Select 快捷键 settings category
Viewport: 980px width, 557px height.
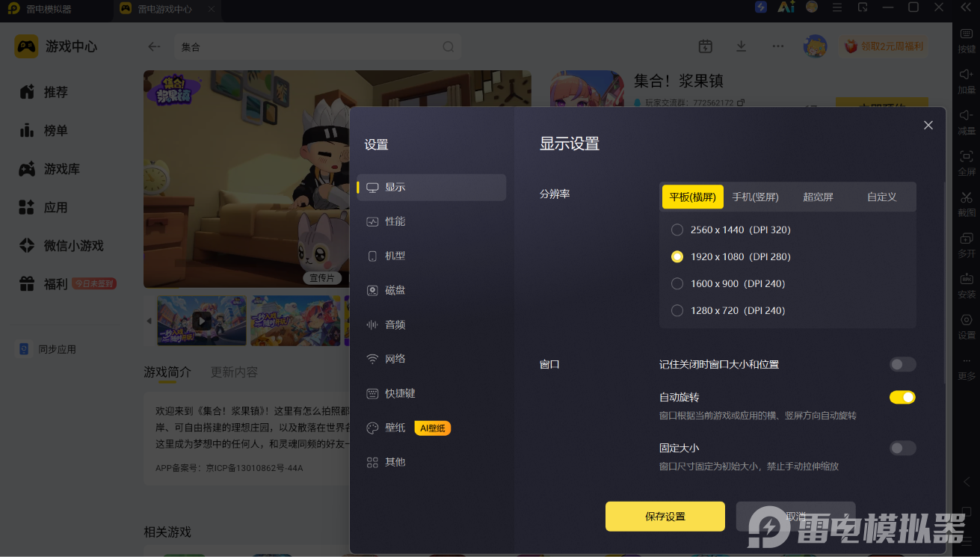tap(431, 393)
